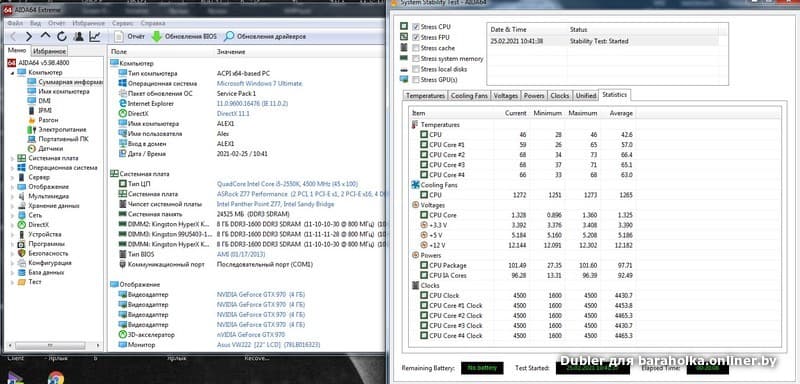The height and width of the screenshot is (384, 800).
Task: Select Портативный ПК laptop icon item
Action: click(x=32, y=139)
